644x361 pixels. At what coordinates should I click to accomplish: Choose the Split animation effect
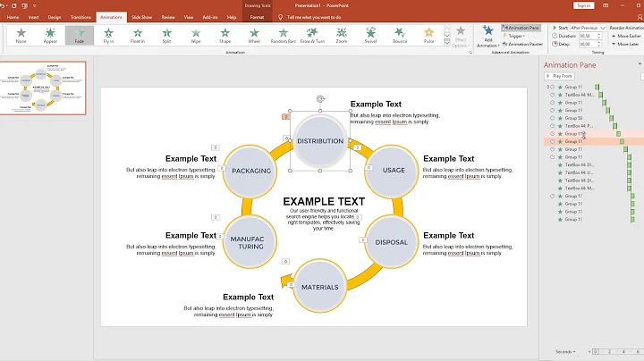pos(166,35)
